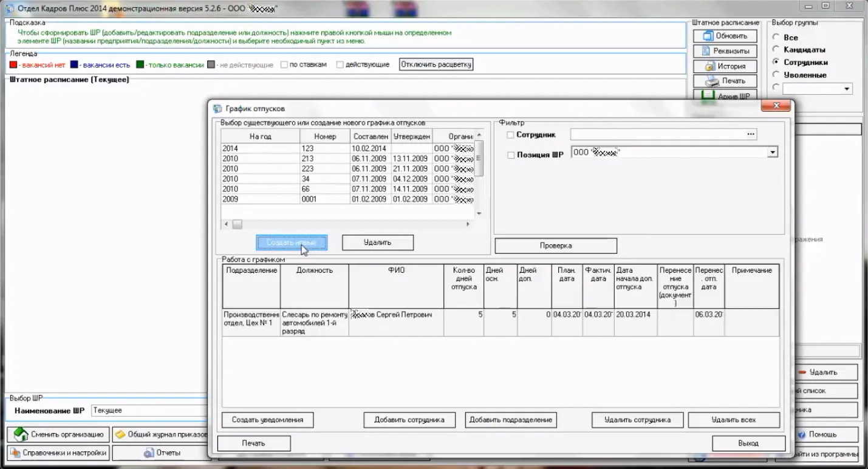Expand the Позиция ШР combo box
This screenshot has width=868, height=469.
(x=772, y=153)
